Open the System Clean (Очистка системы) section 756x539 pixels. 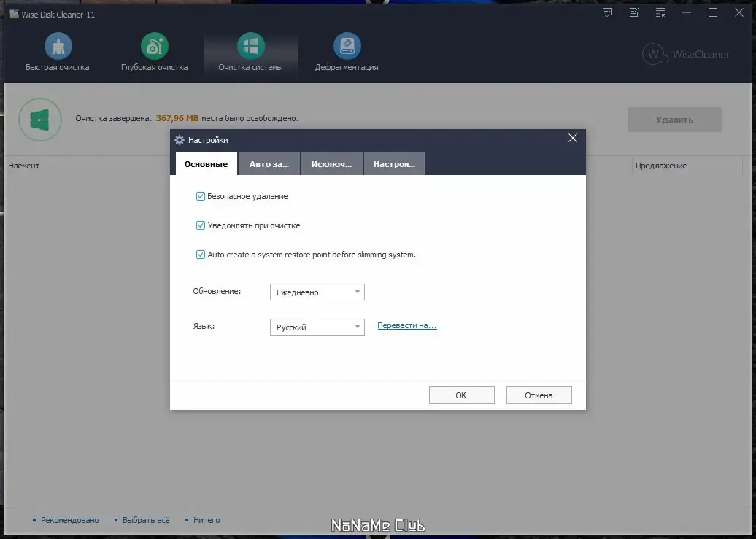click(251, 52)
